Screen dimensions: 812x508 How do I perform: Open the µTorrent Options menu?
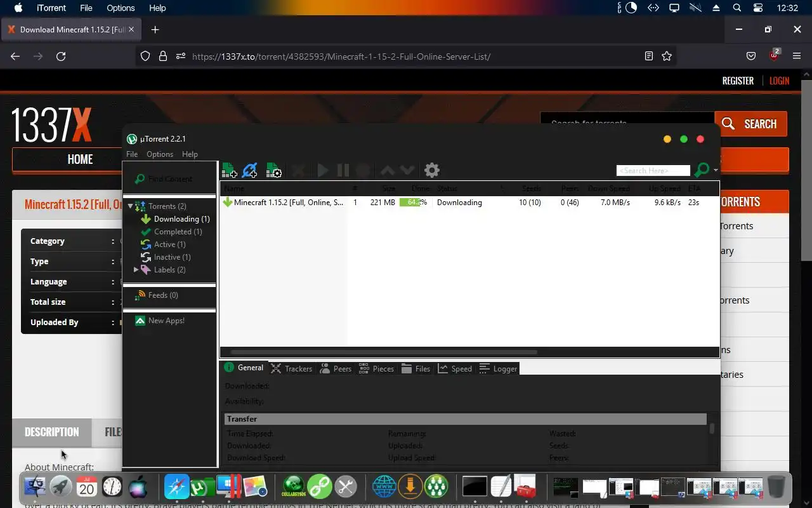[x=160, y=154]
